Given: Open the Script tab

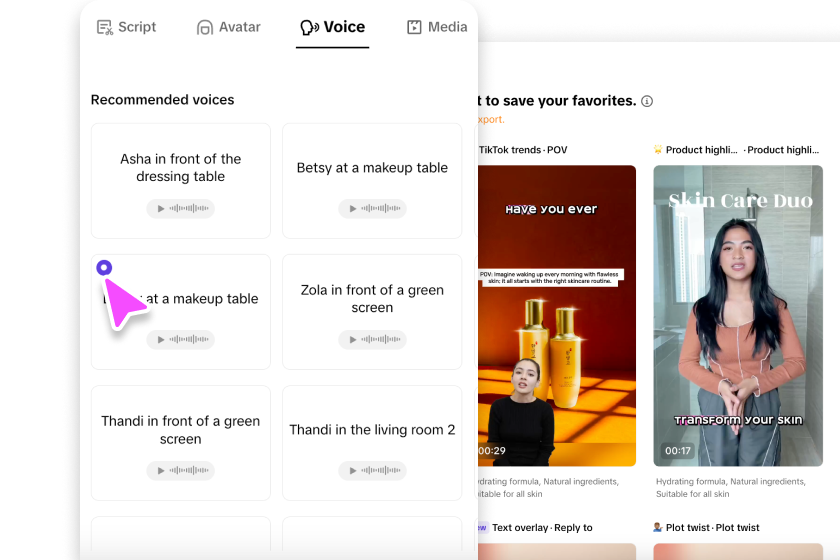Looking at the screenshot, I should click(126, 27).
